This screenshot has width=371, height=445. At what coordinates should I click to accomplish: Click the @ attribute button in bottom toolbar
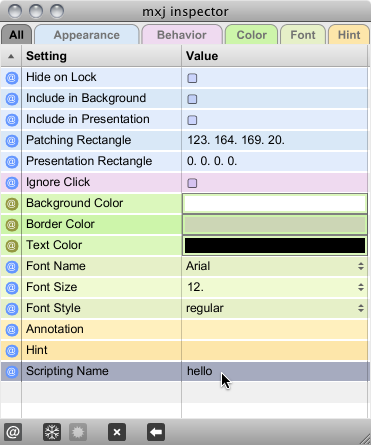point(13,432)
